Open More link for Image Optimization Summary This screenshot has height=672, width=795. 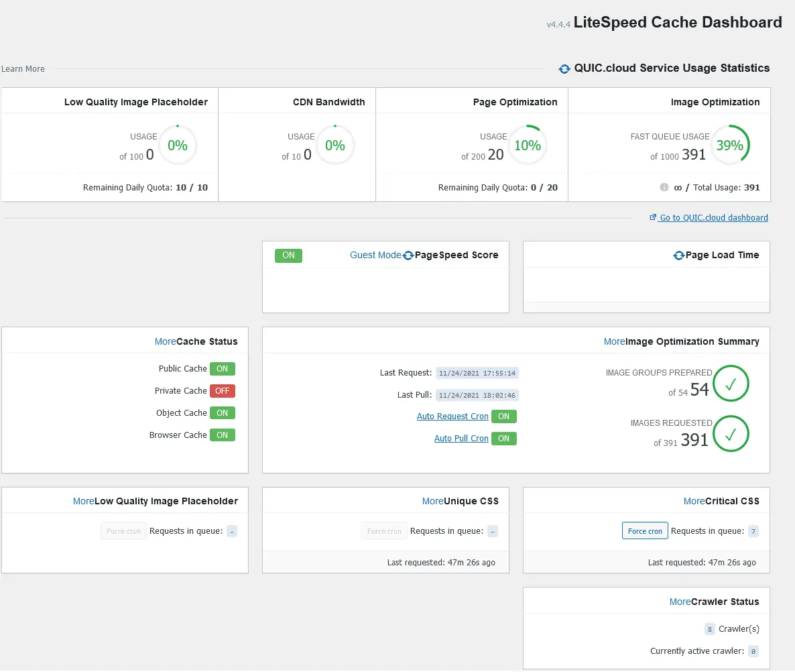click(614, 341)
